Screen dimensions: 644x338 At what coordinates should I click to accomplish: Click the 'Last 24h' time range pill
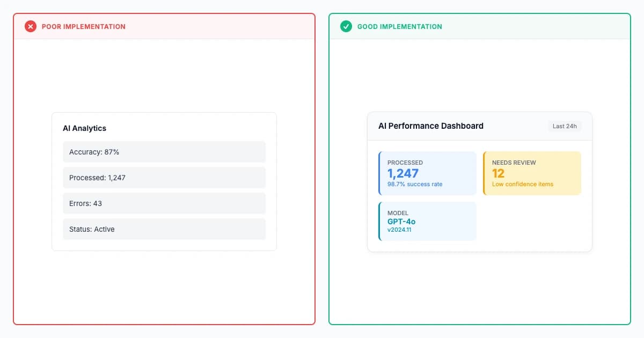565,126
